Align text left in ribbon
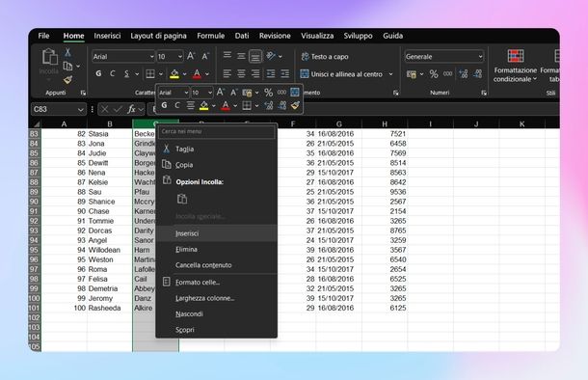Viewport: 588px width, 380px height. 227,73
